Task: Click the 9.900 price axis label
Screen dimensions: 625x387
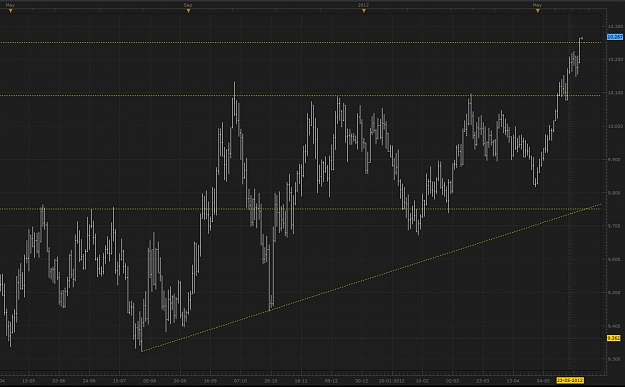Action: [613, 159]
